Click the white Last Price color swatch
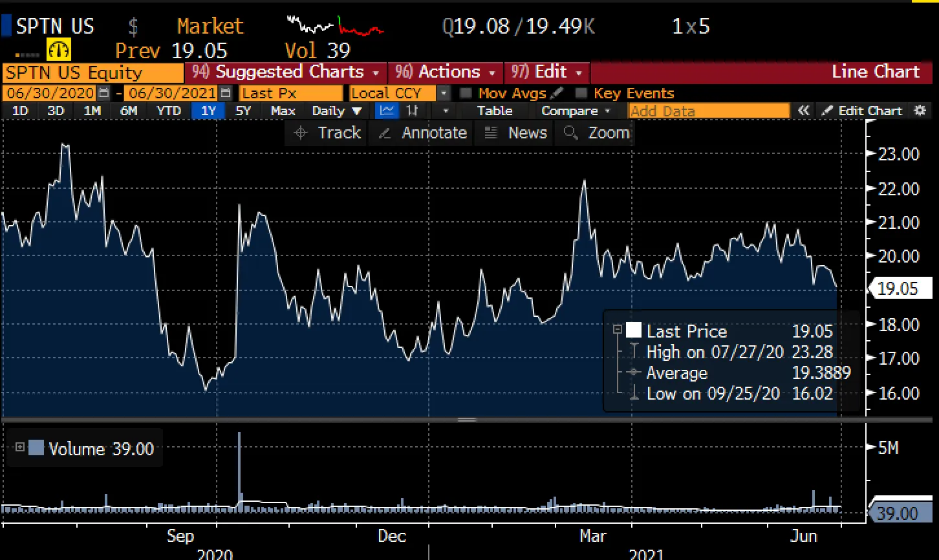Image resolution: width=939 pixels, height=560 pixels. (632, 330)
